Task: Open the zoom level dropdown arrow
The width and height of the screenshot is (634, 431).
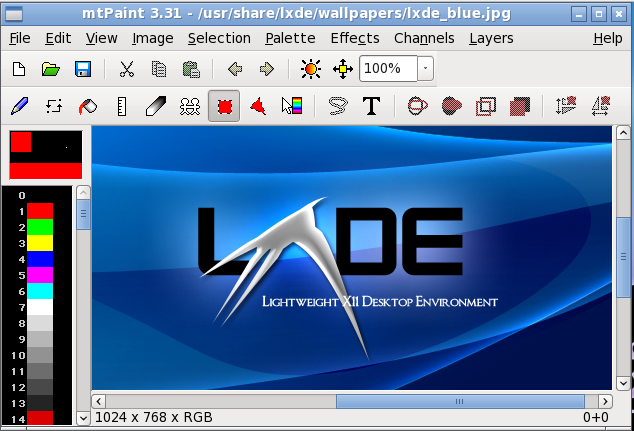Action: pos(425,68)
